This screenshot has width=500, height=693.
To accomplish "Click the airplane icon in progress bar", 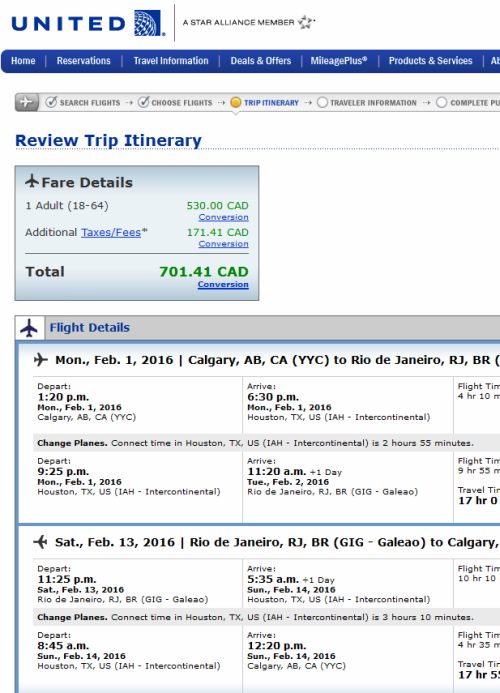I will coord(27,102).
